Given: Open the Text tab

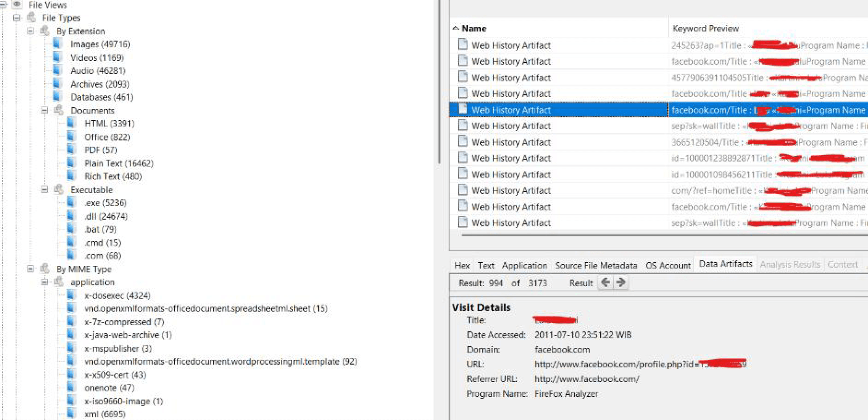Looking at the screenshot, I should point(486,265).
